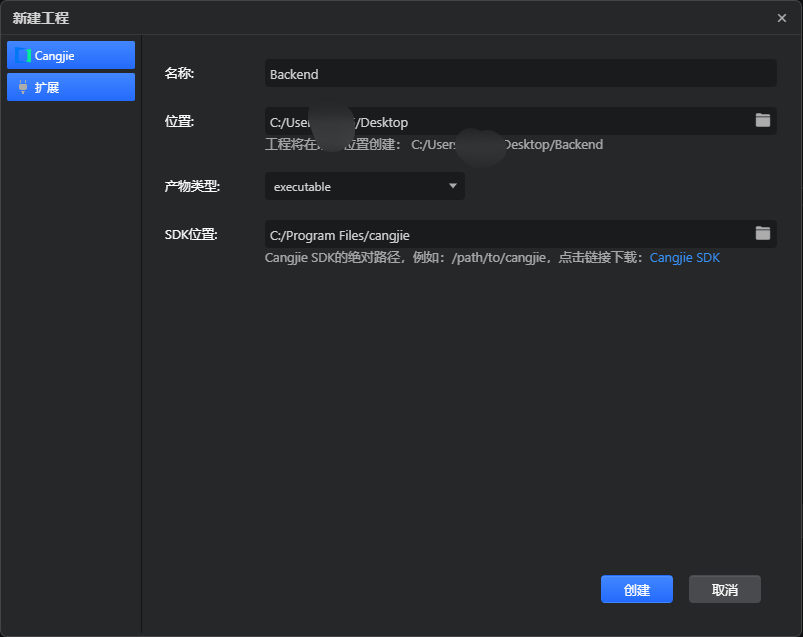Click the folder icon next to the SDK位置 field
The height and width of the screenshot is (637, 803).
763,233
